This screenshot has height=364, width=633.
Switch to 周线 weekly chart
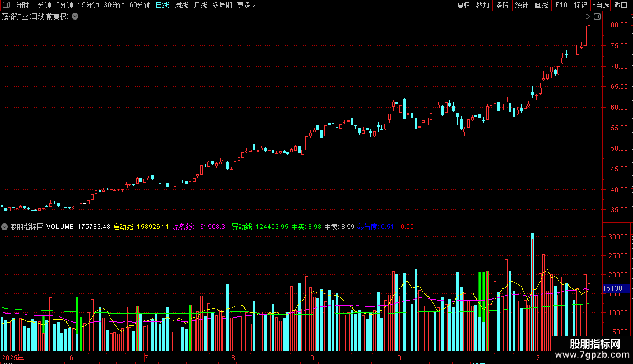pyautogui.click(x=181, y=5)
